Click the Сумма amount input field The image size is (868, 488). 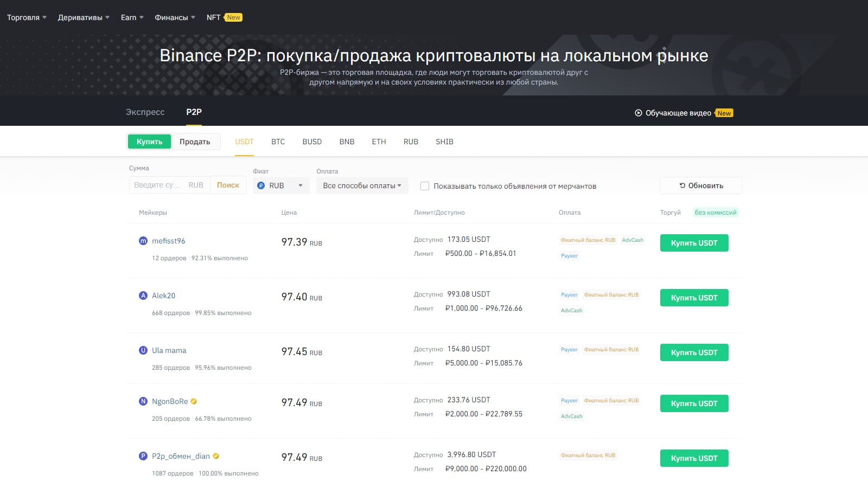[x=169, y=185]
